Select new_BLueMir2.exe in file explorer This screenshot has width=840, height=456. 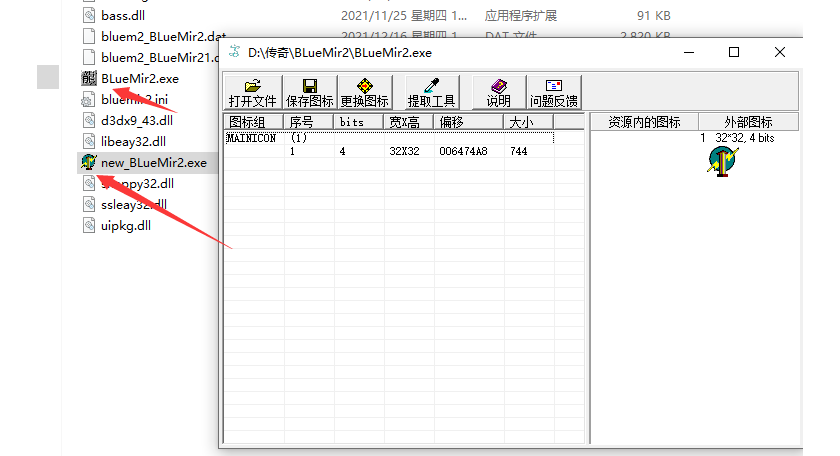[154, 163]
